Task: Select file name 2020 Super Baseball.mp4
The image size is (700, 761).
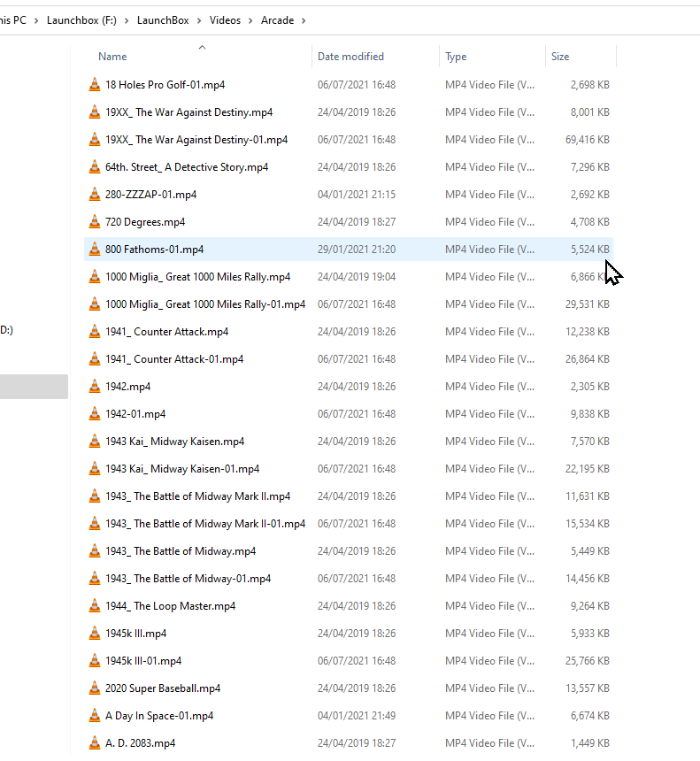Action: point(163,688)
